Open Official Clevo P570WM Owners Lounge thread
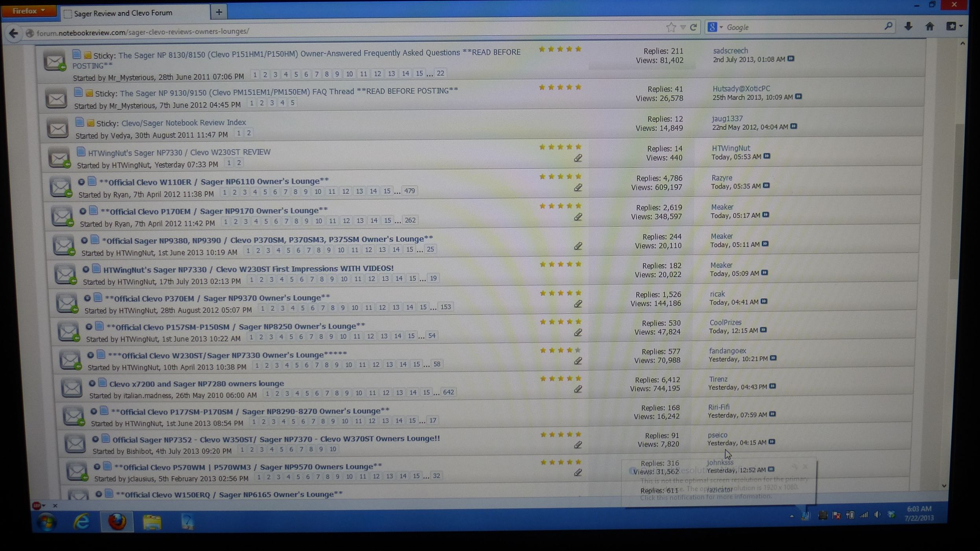 248,467
